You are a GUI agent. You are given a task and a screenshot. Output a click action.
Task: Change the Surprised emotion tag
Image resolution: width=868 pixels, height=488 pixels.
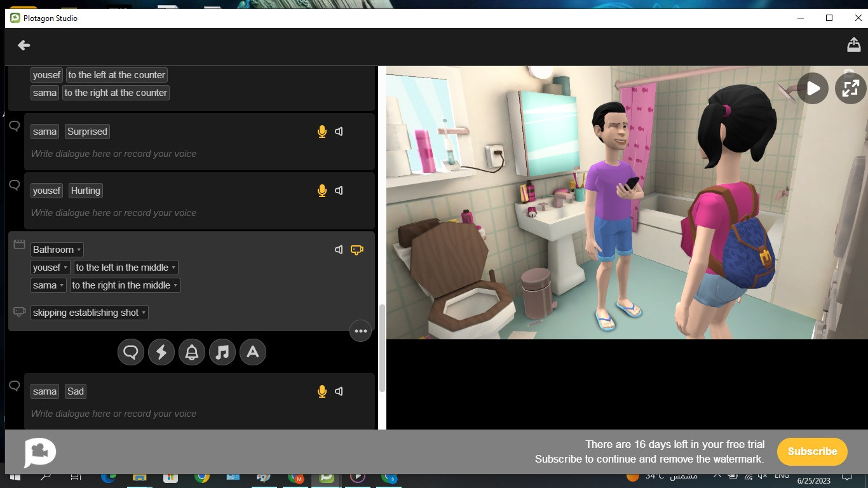click(87, 132)
